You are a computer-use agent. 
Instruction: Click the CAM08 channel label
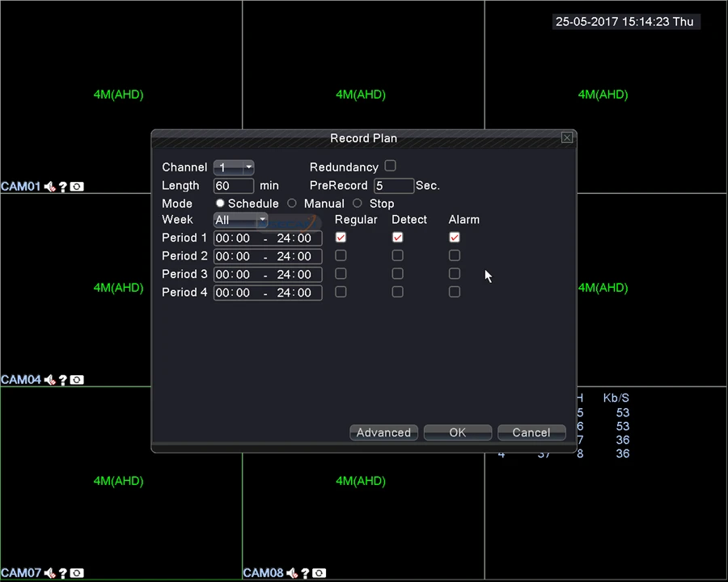(x=263, y=573)
